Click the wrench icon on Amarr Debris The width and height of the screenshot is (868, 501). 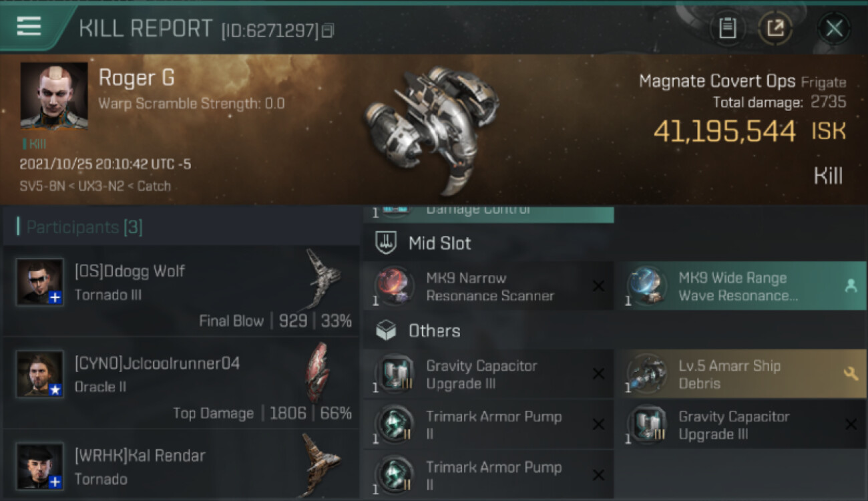click(x=851, y=374)
